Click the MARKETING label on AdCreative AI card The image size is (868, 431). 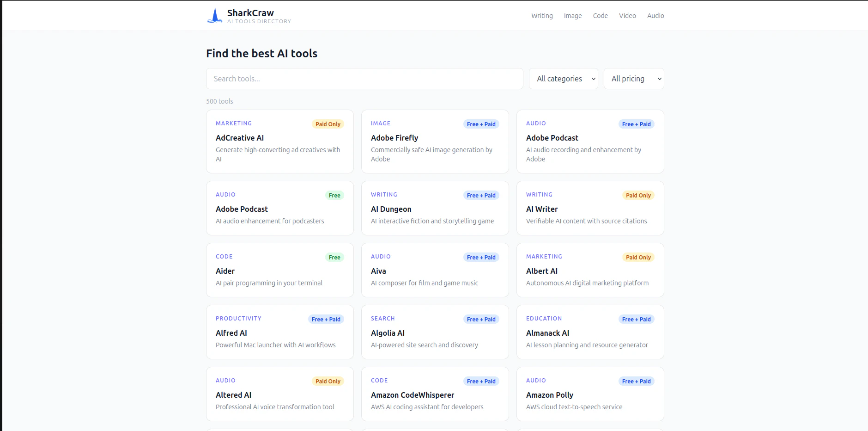point(234,123)
